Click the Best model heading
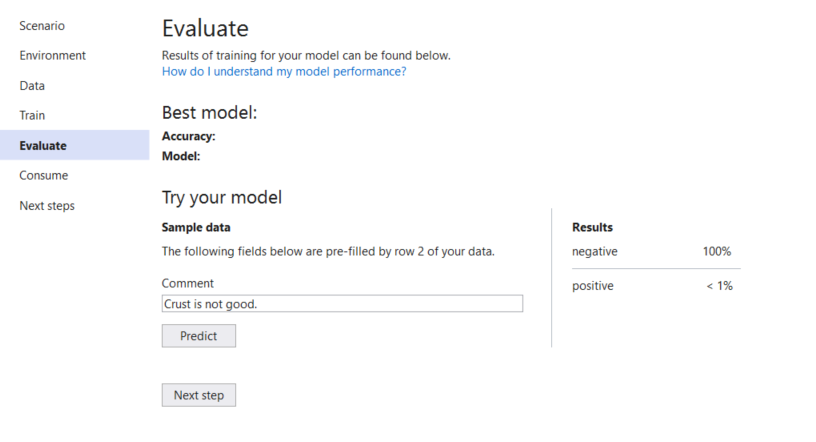The image size is (816, 442). tap(209, 112)
